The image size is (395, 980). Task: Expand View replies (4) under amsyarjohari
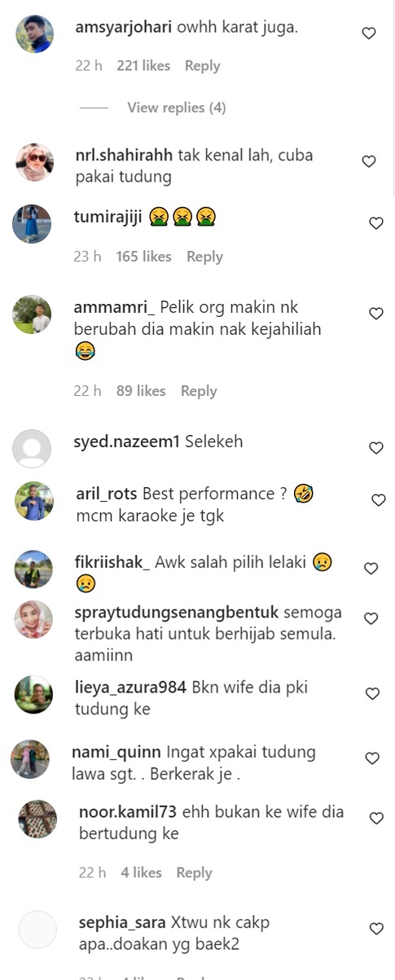[177, 108]
